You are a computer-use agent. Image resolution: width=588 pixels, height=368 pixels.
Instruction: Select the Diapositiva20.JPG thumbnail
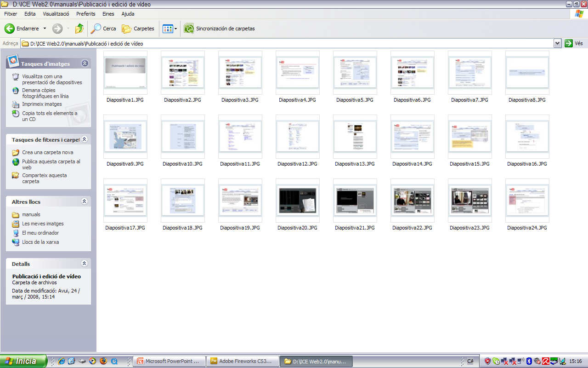297,201
